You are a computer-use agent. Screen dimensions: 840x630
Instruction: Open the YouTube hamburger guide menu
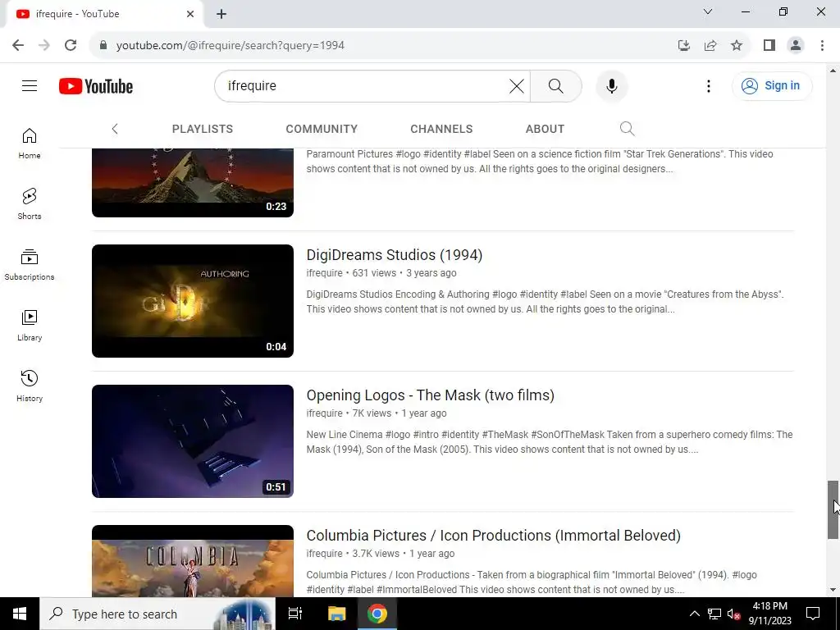(30, 85)
